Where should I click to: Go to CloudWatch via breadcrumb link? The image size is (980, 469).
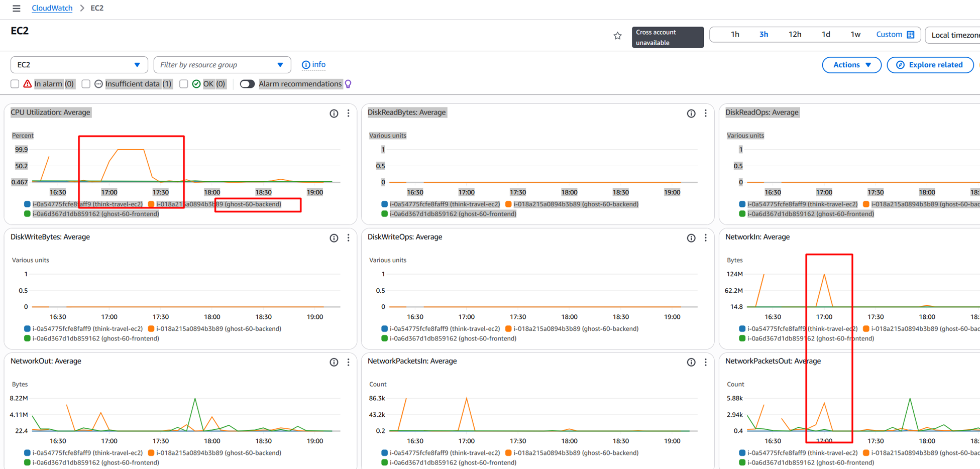coord(52,8)
